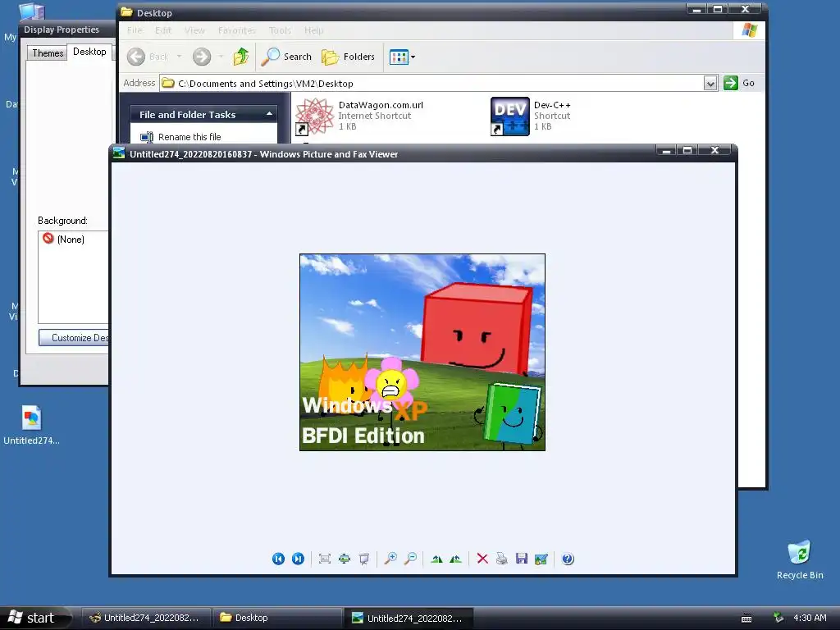Open View menu in Desktop window

point(194,30)
